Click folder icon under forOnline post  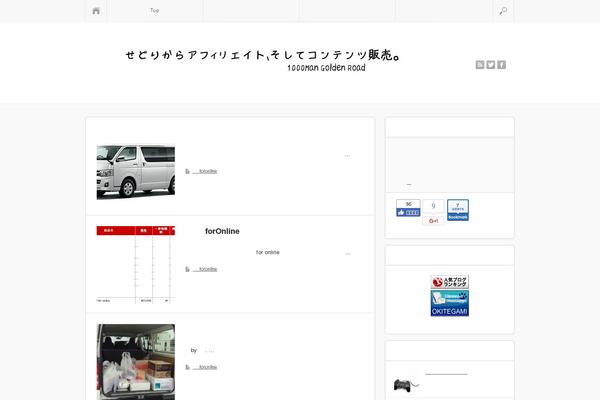pyautogui.click(x=188, y=269)
